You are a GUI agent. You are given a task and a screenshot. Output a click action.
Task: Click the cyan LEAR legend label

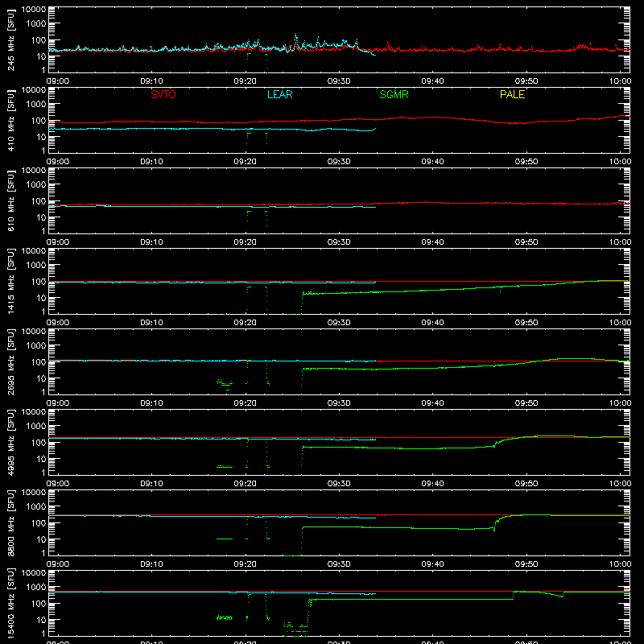(279, 94)
